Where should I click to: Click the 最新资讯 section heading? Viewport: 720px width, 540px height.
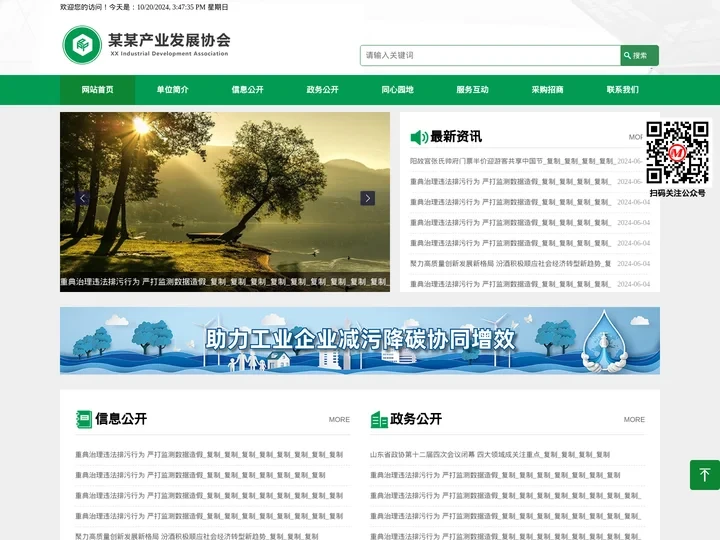pyautogui.click(x=456, y=136)
